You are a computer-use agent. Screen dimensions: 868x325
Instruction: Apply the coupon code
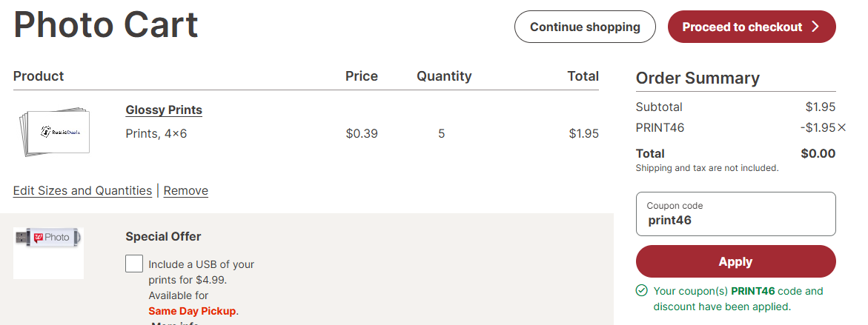(735, 261)
